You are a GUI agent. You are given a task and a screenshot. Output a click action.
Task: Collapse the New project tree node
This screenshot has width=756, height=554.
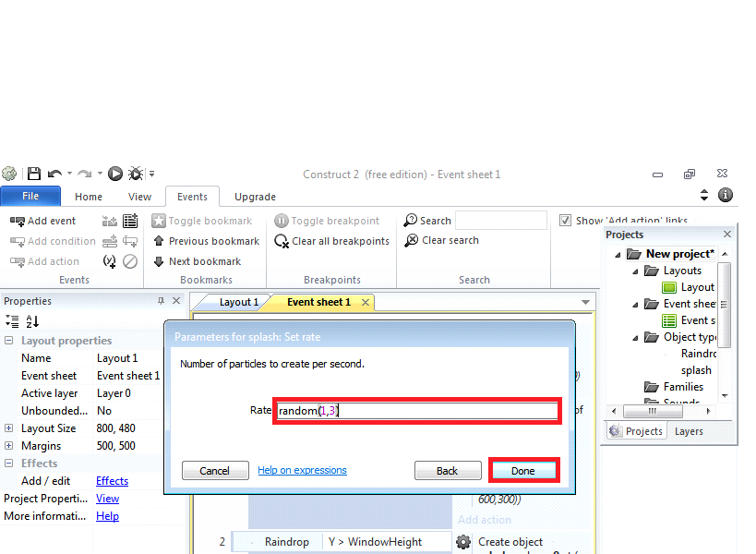coord(618,255)
